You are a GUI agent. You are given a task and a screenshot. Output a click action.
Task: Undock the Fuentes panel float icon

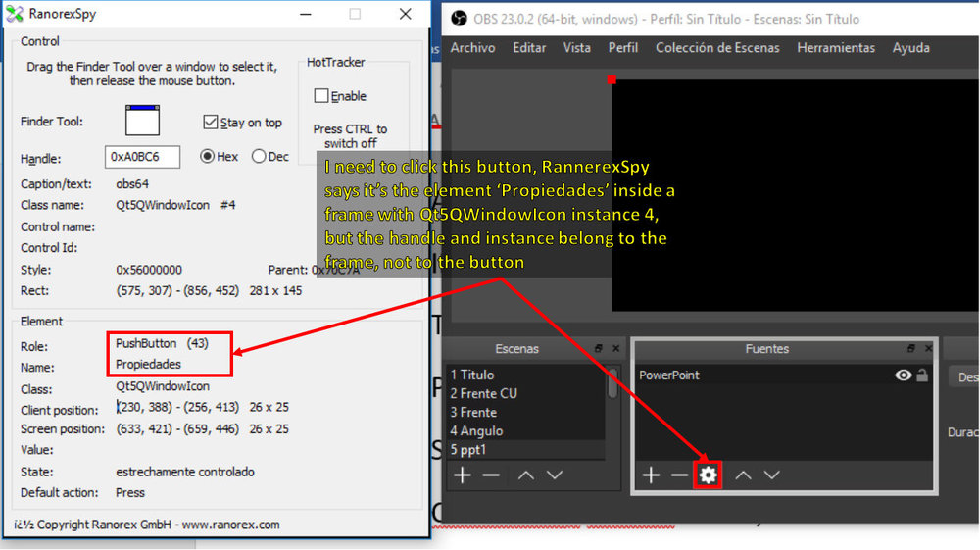point(910,348)
